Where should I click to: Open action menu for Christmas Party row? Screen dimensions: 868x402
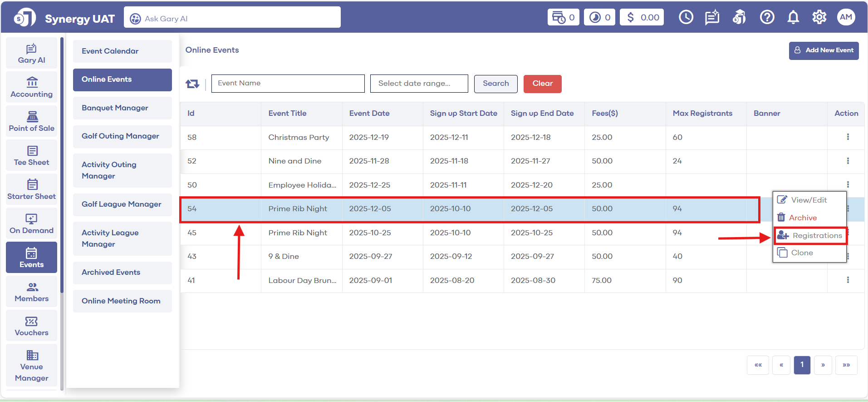coord(848,137)
